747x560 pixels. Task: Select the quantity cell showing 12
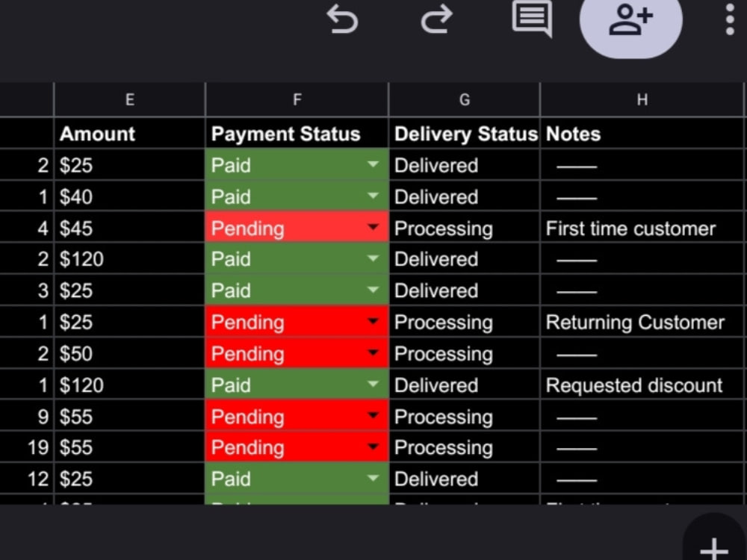[x=27, y=479]
